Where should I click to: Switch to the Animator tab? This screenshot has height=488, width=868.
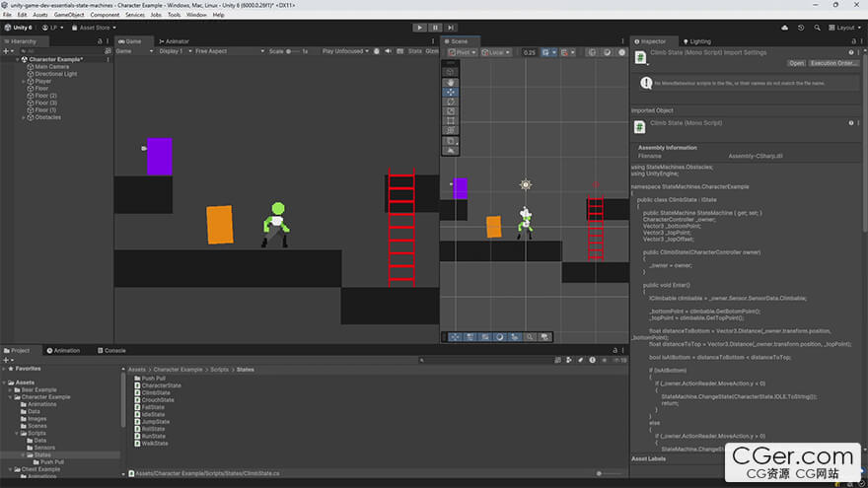pos(176,41)
